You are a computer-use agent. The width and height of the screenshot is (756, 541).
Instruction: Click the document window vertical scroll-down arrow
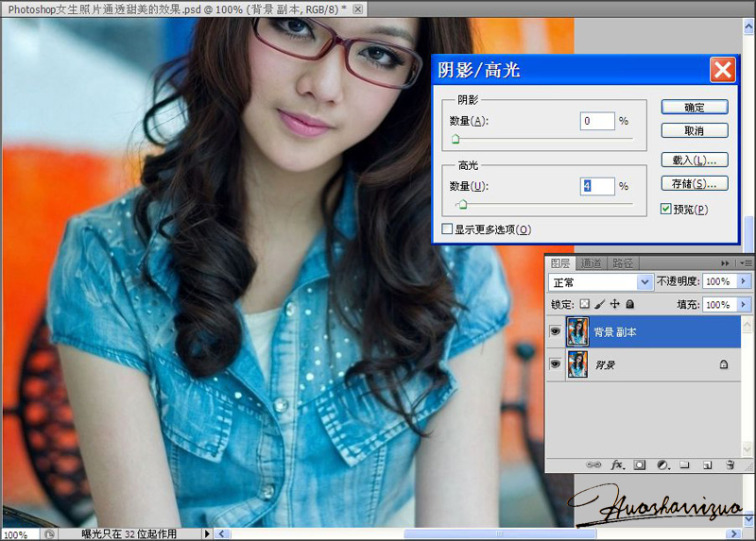(748, 520)
